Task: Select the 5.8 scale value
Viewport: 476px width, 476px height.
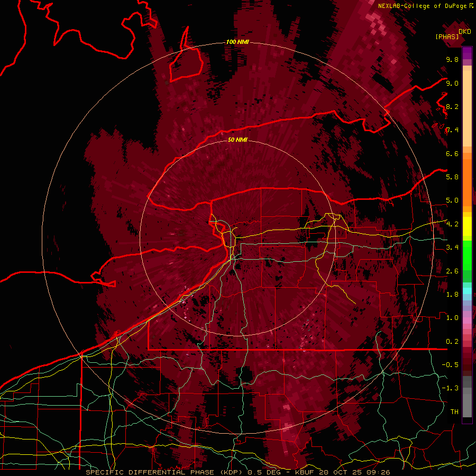Action: pos(452,177)
